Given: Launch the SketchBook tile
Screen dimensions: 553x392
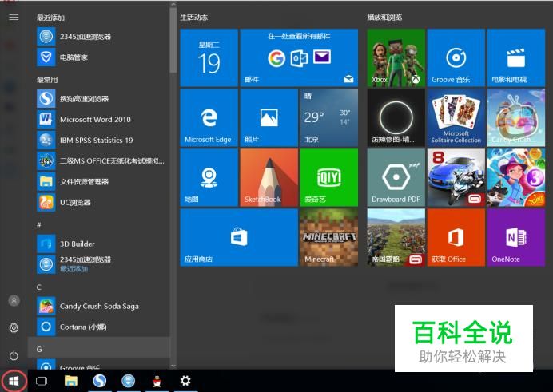Looking at the screenshot, I should coord(269,177).
